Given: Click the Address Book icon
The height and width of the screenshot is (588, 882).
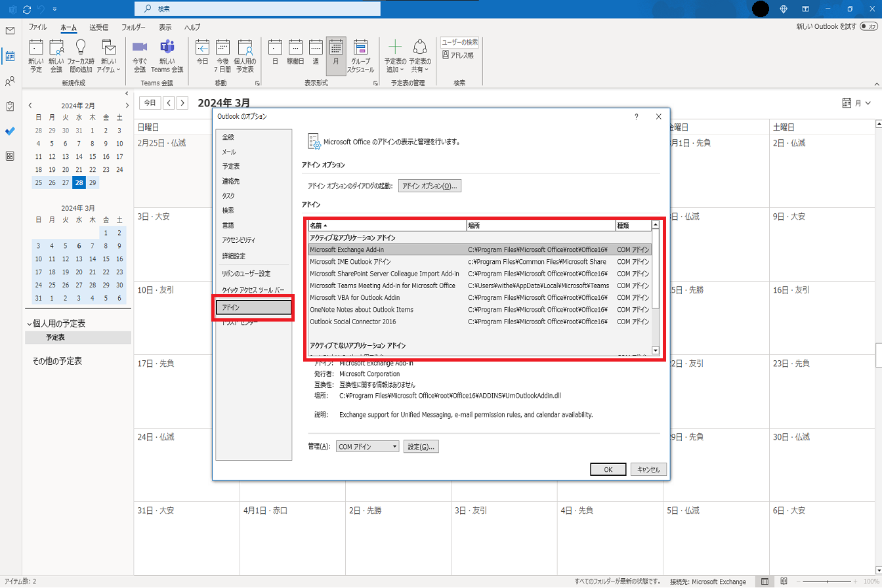Looking at the screenshot, I should click(457, 55).
